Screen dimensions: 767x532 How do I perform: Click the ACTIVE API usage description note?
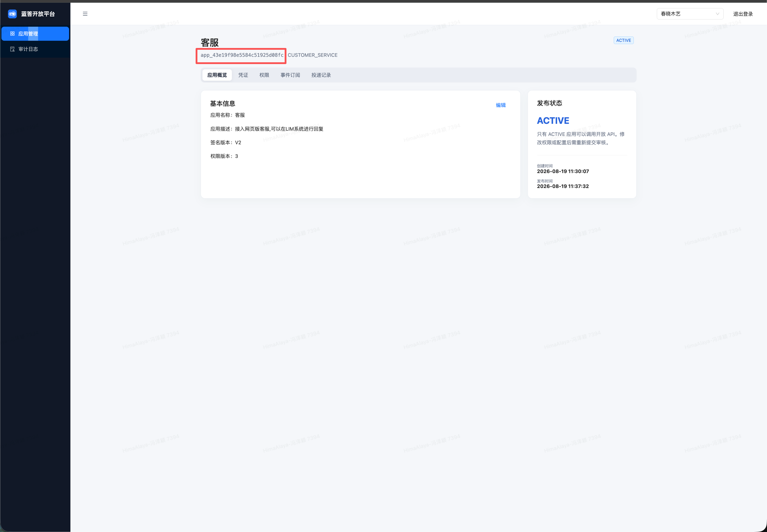pyautogui.click(x=581, y=138)
